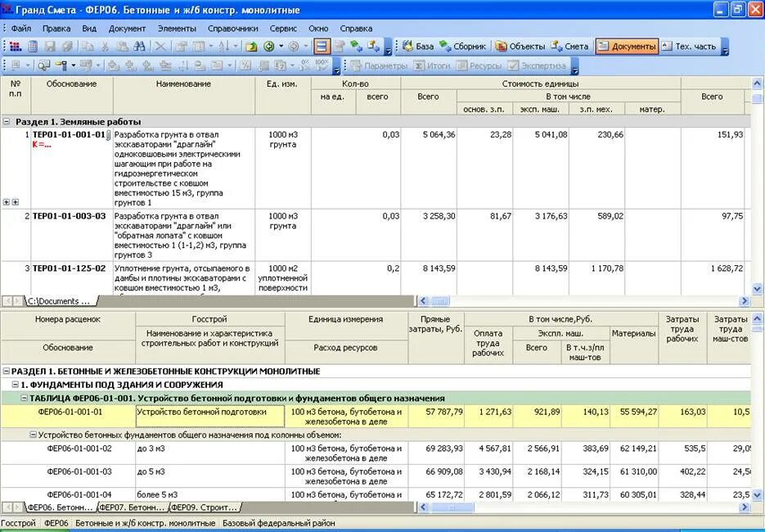The image size is (765, 532).
Task: Collapse 1. ФУНДАМЕНТЫ ПОД ЗДАНИЯ И СООРУЖЕНИЯ node
Action: pyautogui.click(x=15, y=385)
